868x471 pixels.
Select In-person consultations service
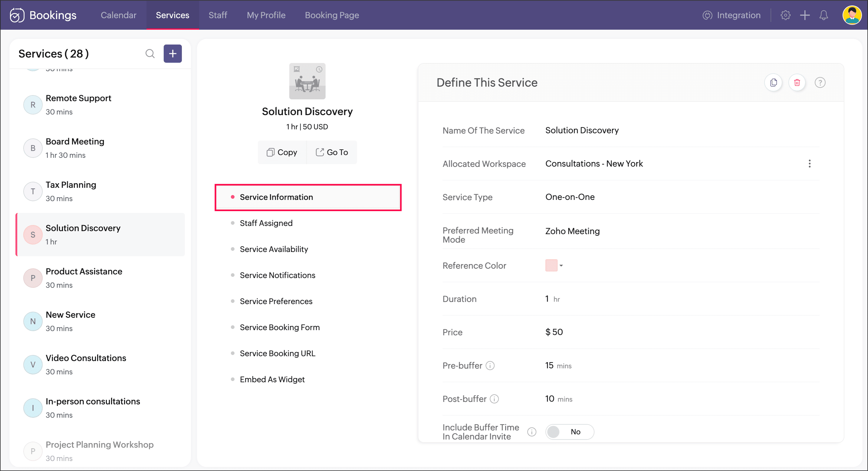(100, 408)
